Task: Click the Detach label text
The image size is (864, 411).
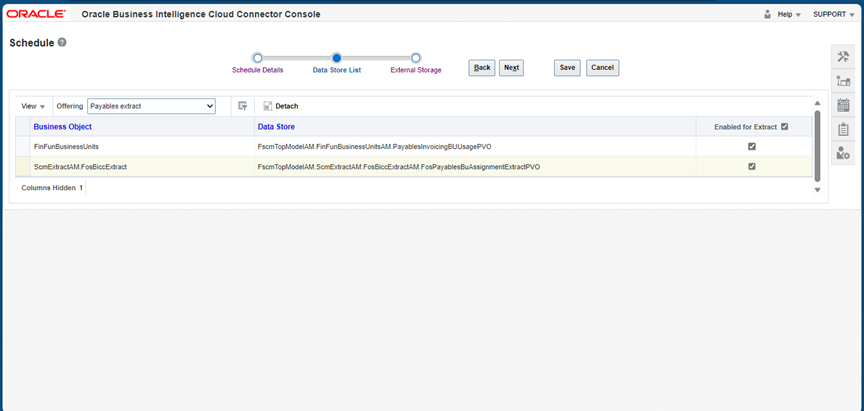Action: tap(287, 106)
